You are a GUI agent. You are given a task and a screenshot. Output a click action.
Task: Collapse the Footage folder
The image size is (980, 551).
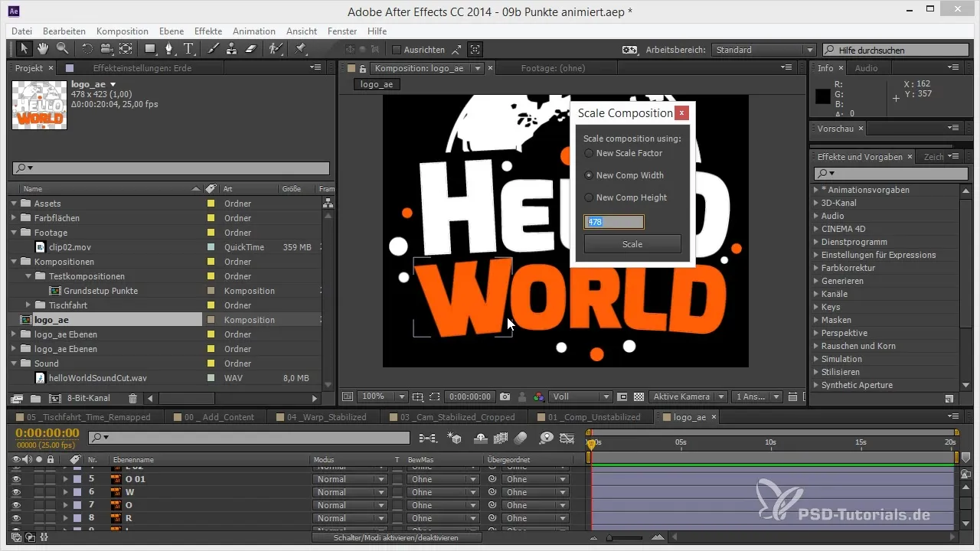(x=14, y=233)
